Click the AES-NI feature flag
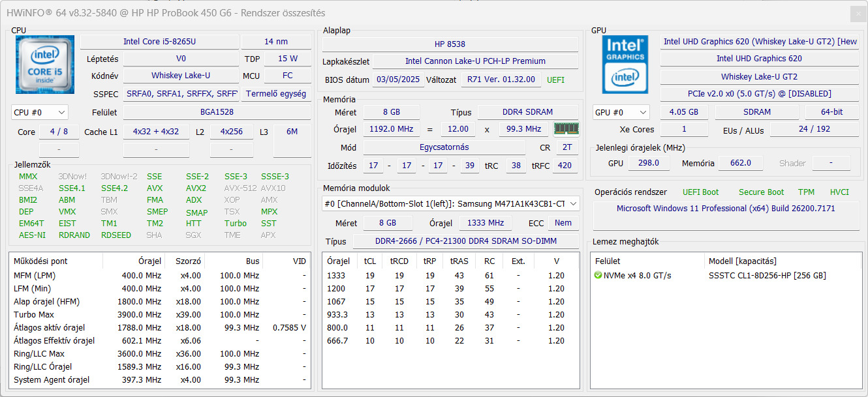The image size is (868, 397). pyautogui.click(x=32, y=235)
